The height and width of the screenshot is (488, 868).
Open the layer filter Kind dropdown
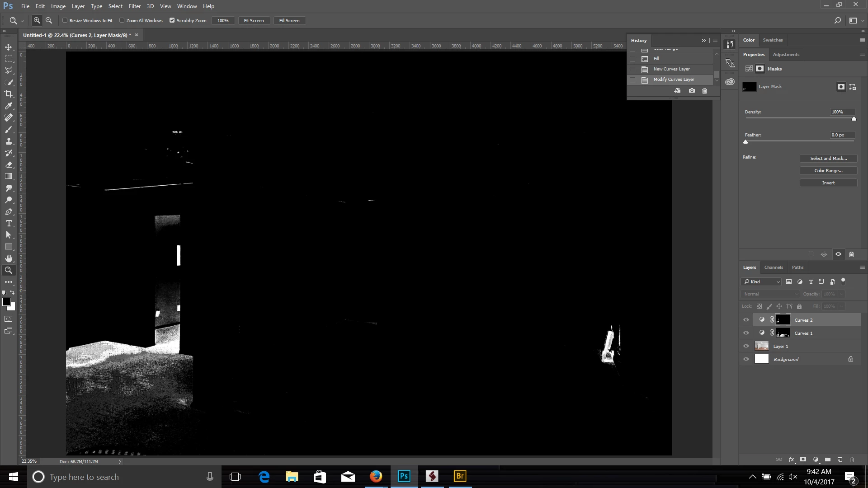pos(762,282)
